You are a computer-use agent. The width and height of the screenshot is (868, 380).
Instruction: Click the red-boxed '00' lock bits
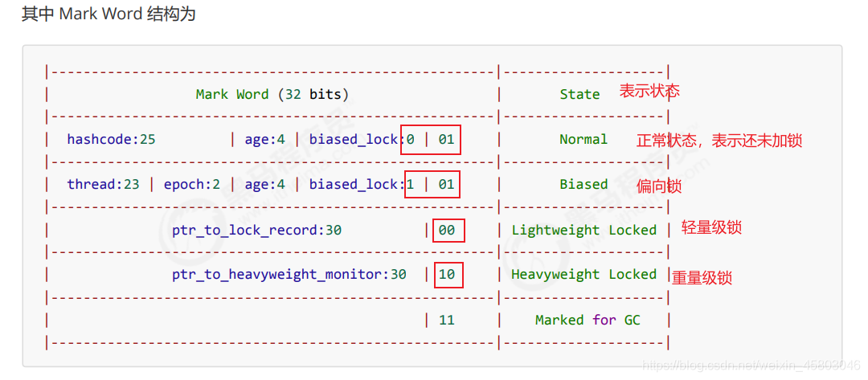tap(448, 230)
